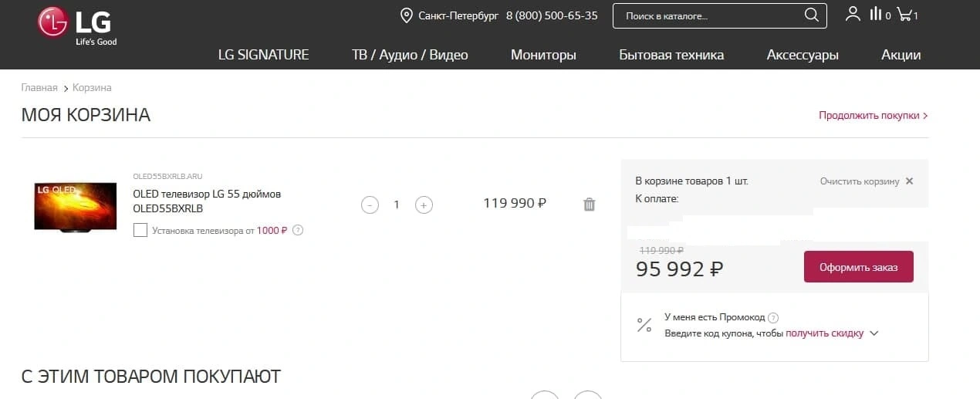This screenshot has width=980, height=399.
Task: Open the Акции menu
Action: pyautogui.click(x=901, y=55)
